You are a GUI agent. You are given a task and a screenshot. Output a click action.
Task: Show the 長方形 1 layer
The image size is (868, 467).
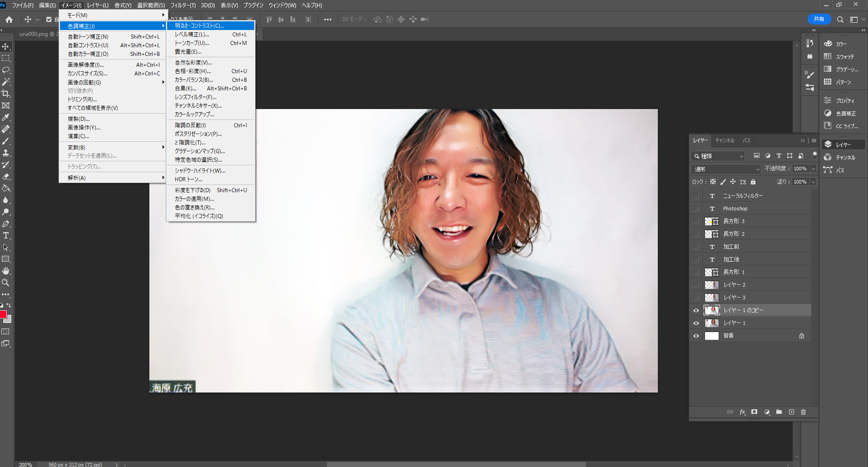pyautogui.click(x=696, y=272)
